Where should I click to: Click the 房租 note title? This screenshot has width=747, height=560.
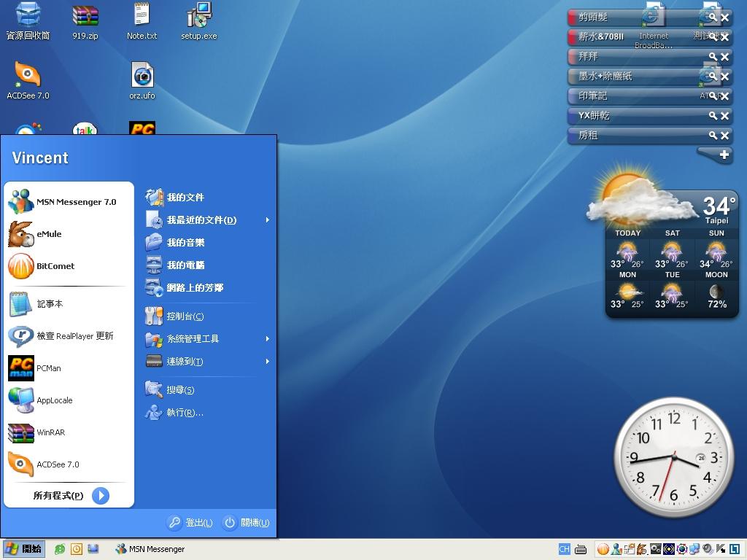(588, 135)
